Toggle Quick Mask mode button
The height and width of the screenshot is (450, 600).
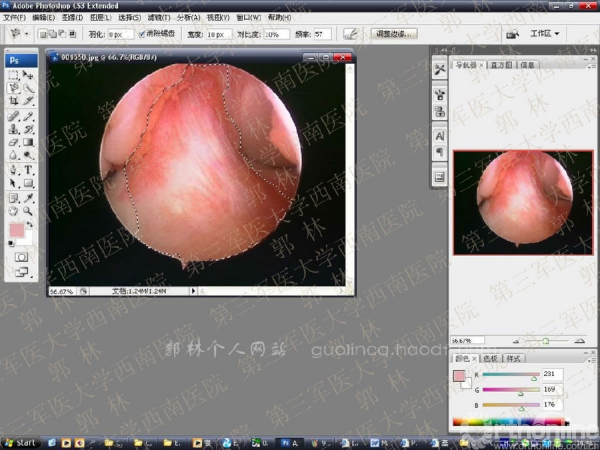[x=21, y=257]
